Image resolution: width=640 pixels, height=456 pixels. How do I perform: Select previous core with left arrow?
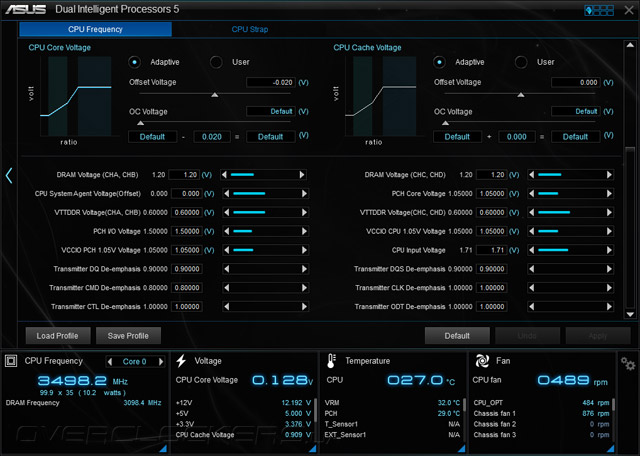(x=109, y=362)
